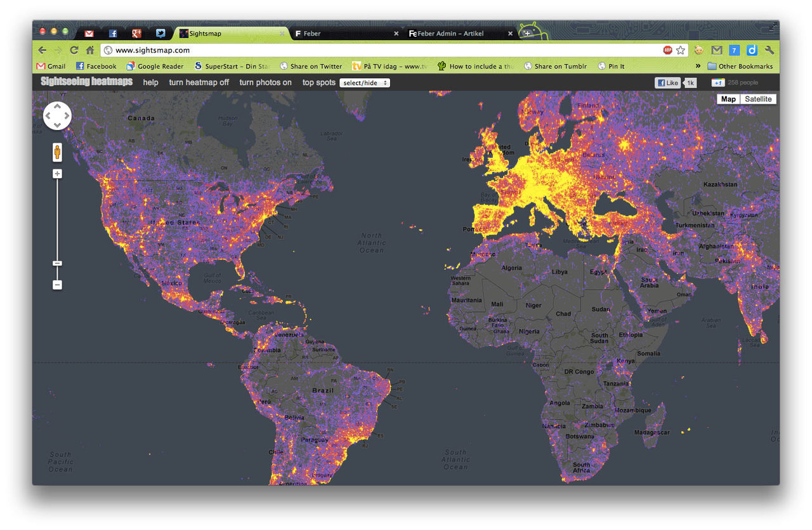Viewport: 812px width, 530px height.
Task: Turn photos on
Action: [x=265, y=82]
